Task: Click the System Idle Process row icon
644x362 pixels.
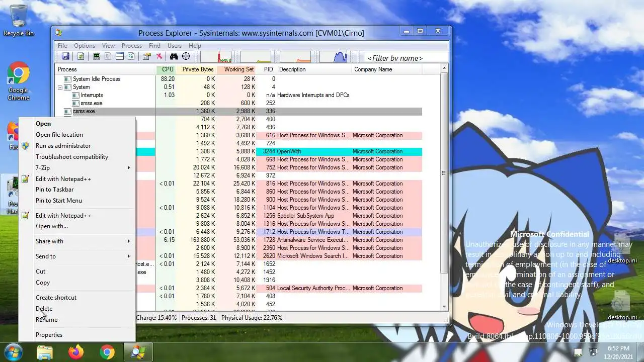Action: [67, 79]
